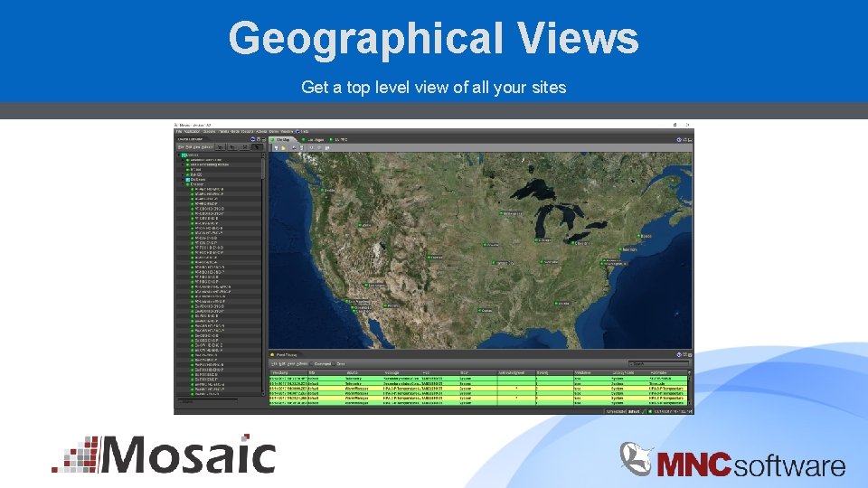Collapse the root node of the device tree

click(179, 155)
